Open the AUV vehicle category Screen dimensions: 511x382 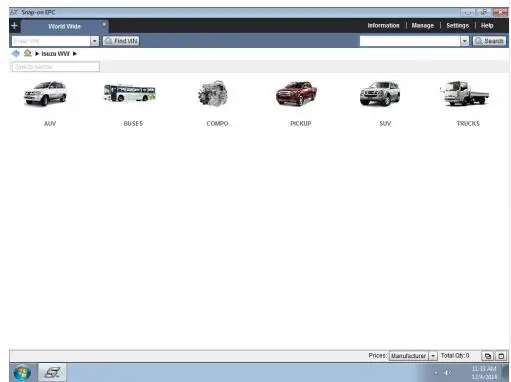click(x=45, y=94)
